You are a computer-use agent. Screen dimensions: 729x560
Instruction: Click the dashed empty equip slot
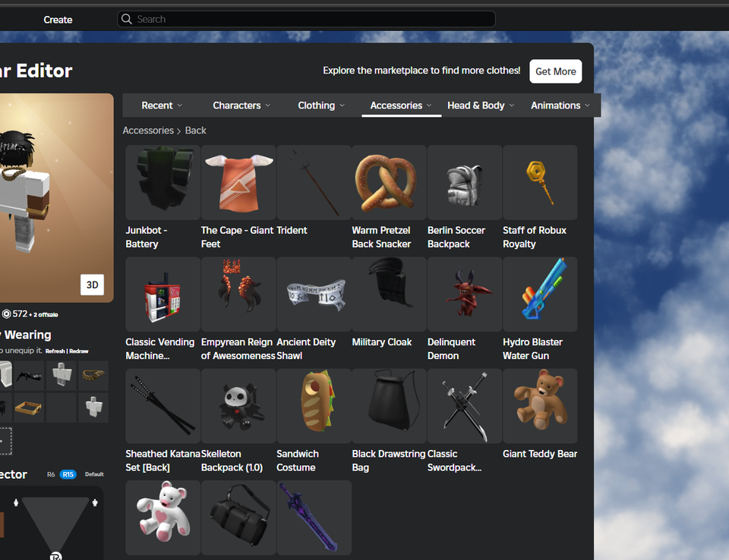click(6, 440)
